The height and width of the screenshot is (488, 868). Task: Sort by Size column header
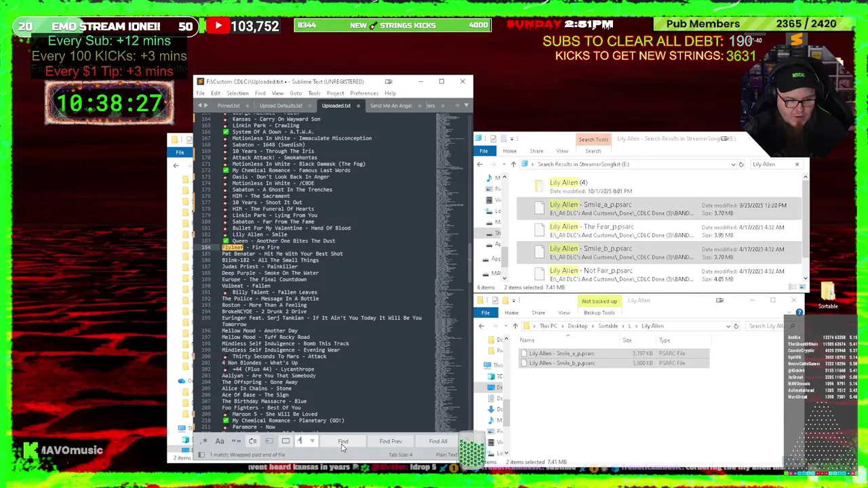click(x=627, y=340)
